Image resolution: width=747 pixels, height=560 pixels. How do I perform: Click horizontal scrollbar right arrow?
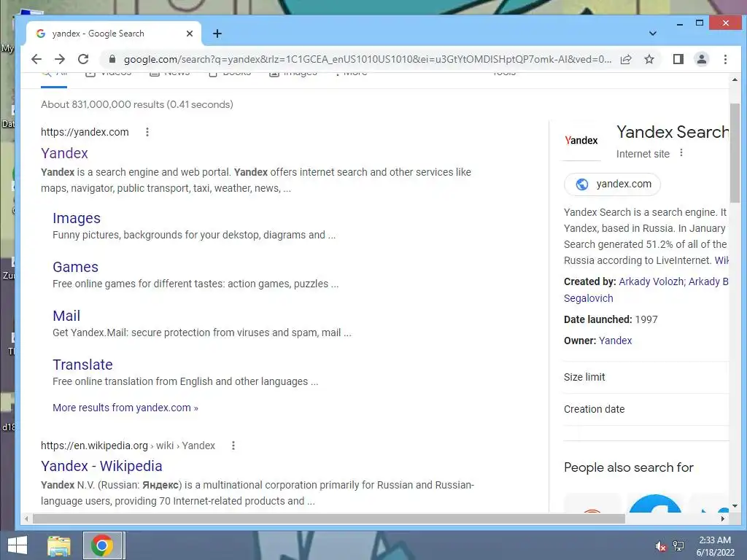(723, 518)
